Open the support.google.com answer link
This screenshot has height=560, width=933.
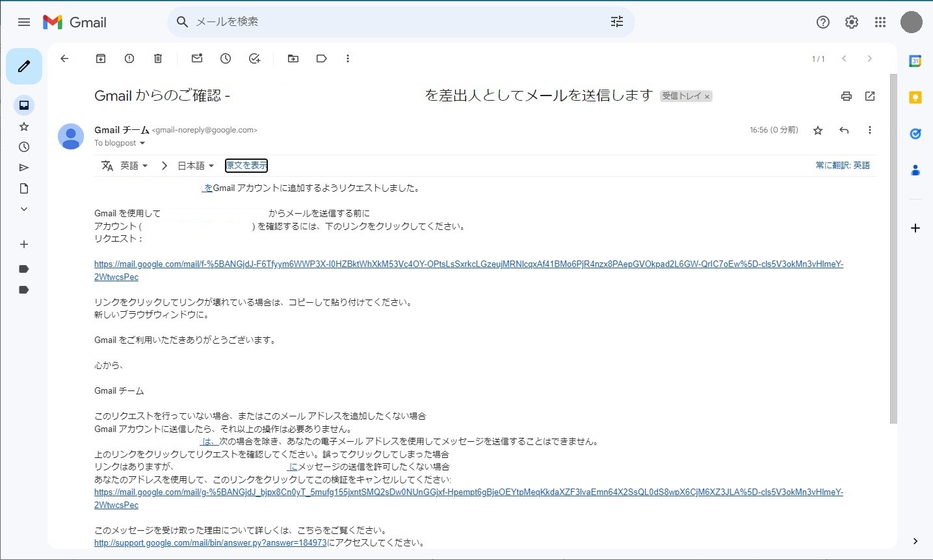tap(210, 543)
